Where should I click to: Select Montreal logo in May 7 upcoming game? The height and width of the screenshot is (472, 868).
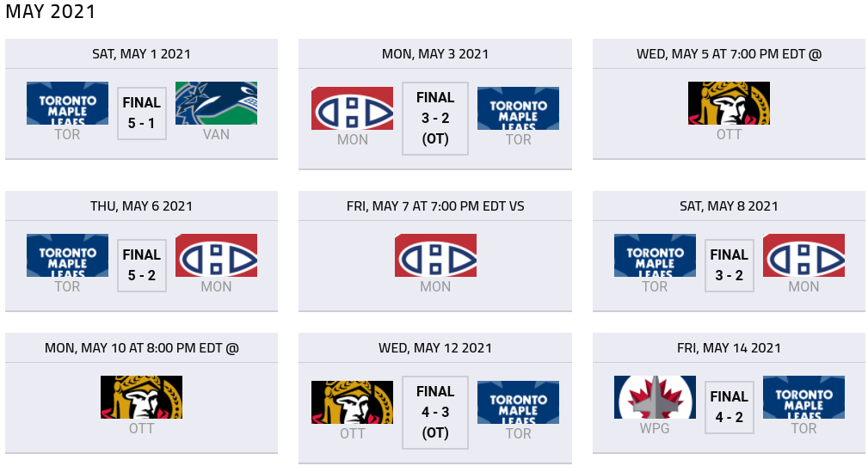(x=435, y=255)
